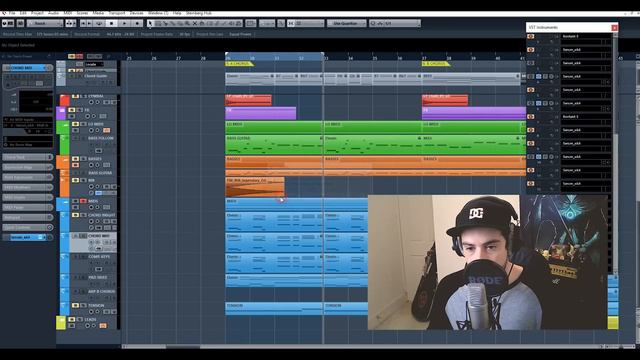Image resolution: width=640 pixels, height=360 pixels.
Task: Toggle the global Solo button above track list
Action: tap(79, 56)
